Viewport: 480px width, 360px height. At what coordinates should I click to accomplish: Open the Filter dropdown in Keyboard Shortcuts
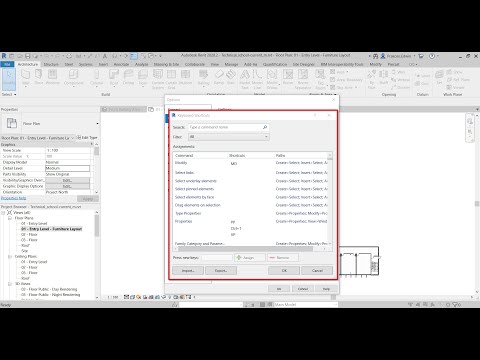229,137
